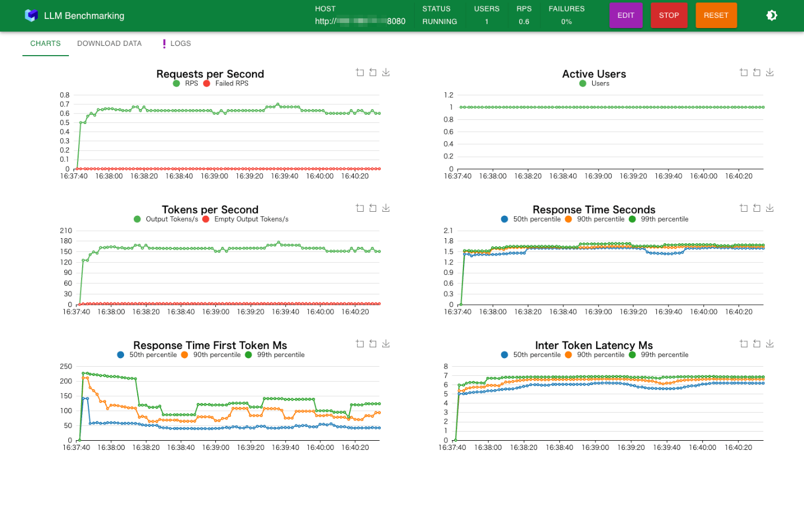Click the LLM Benchmarking logo icon

coord(31,15)
